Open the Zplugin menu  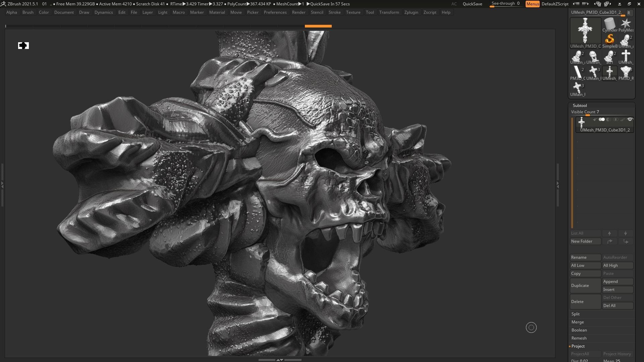coord(411,12)
